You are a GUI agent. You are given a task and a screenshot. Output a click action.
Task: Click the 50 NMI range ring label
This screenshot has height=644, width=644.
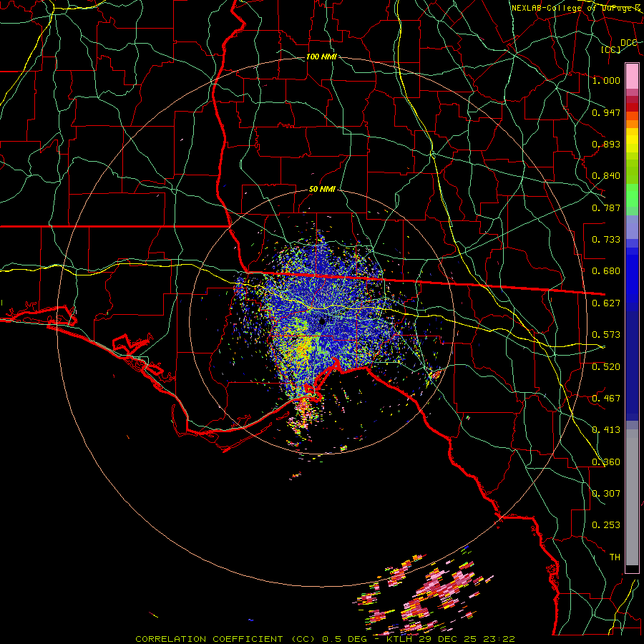point(322,190)
